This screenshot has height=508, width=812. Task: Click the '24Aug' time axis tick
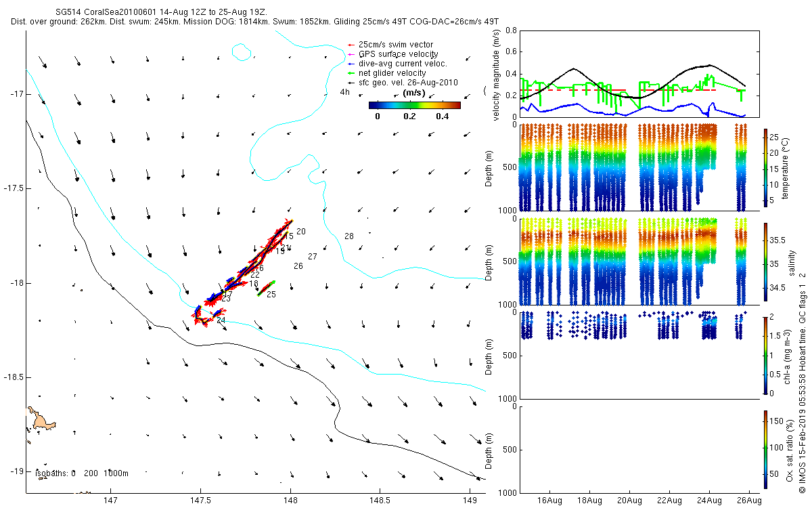click(x=708, y=500)
